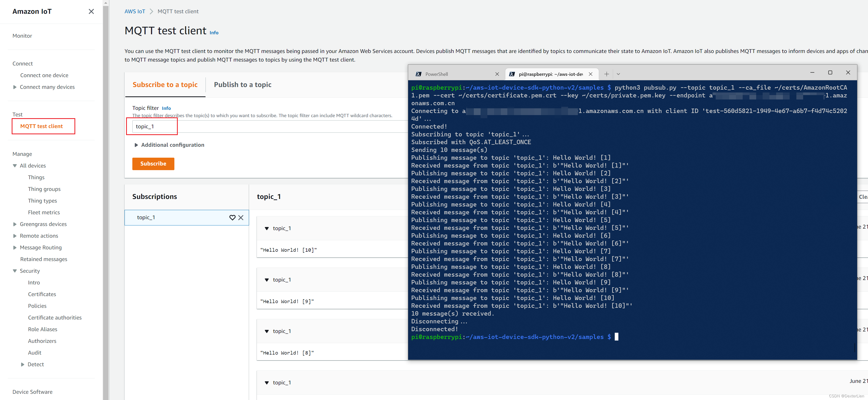Select the Publish to a topic tab
868x400 pixels.
(x=242, y=84)
